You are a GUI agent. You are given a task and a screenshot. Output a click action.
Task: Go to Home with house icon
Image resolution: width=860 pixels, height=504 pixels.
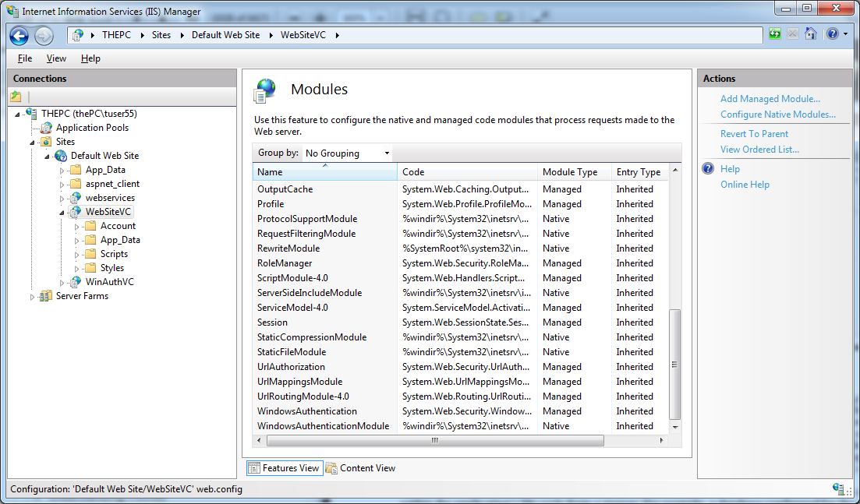(811, 34)
